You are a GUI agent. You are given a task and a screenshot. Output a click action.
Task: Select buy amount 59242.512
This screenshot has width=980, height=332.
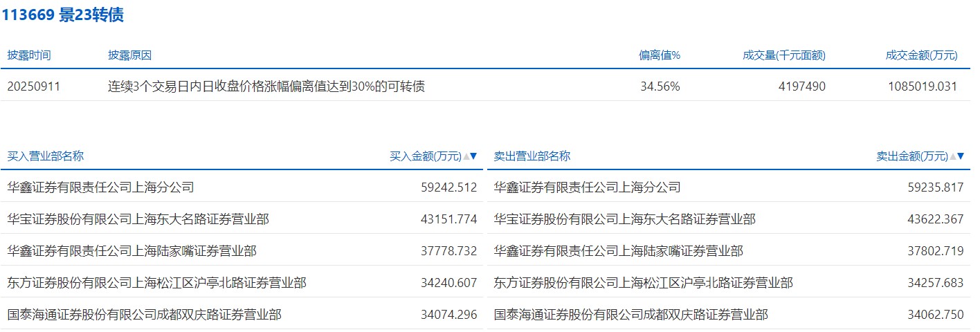point(449,187)
